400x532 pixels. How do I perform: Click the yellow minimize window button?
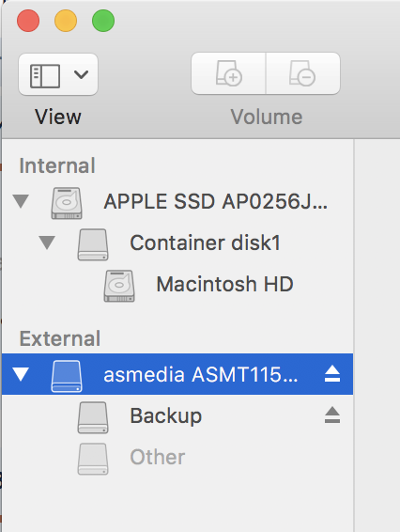(66, 21)
